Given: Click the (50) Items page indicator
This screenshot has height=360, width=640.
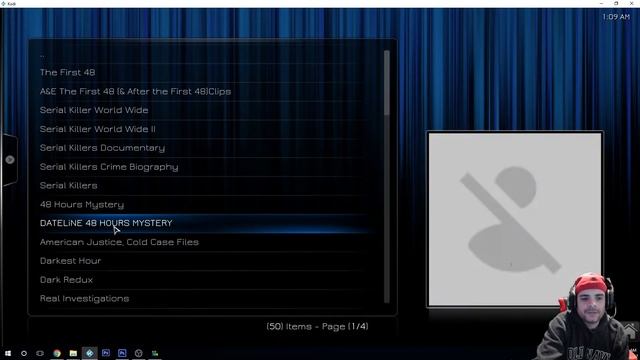Looking at the screenshot, I should coord(317,327).
